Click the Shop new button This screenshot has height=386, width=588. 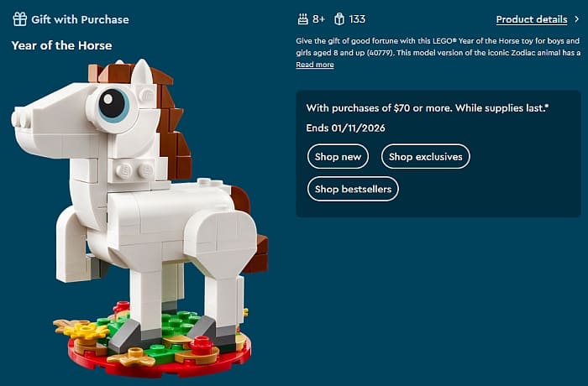(x=338, y=157)
